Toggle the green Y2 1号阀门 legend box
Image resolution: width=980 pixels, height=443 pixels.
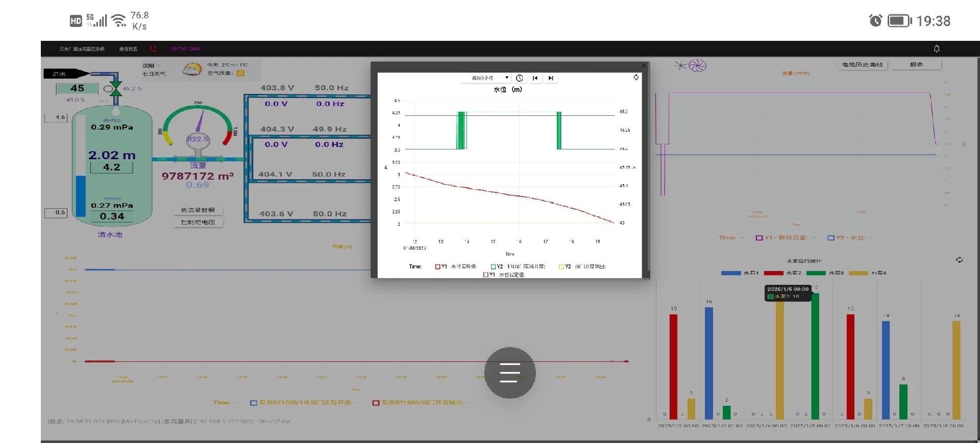point(493,266)
